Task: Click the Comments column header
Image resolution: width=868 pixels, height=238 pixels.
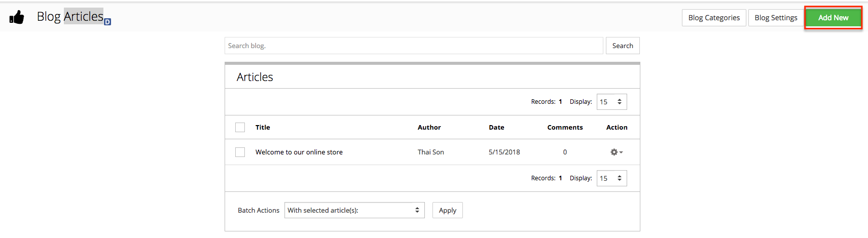Action: click(565, 127)
